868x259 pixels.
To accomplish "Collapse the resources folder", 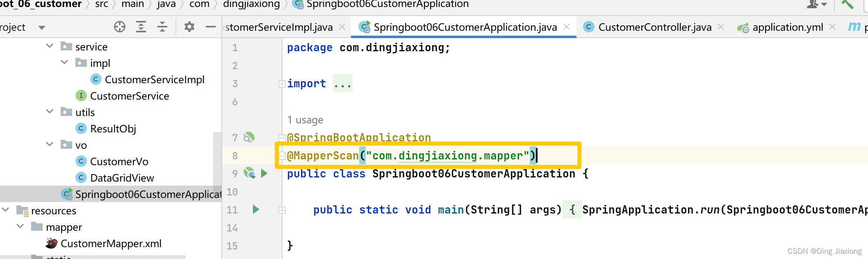I will pos(5,210).
